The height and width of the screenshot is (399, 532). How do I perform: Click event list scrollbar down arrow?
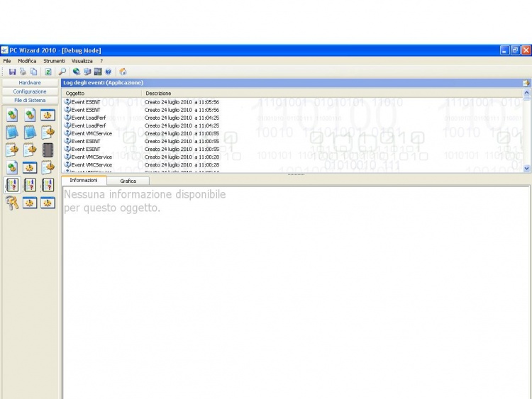[x=526, y=168]
